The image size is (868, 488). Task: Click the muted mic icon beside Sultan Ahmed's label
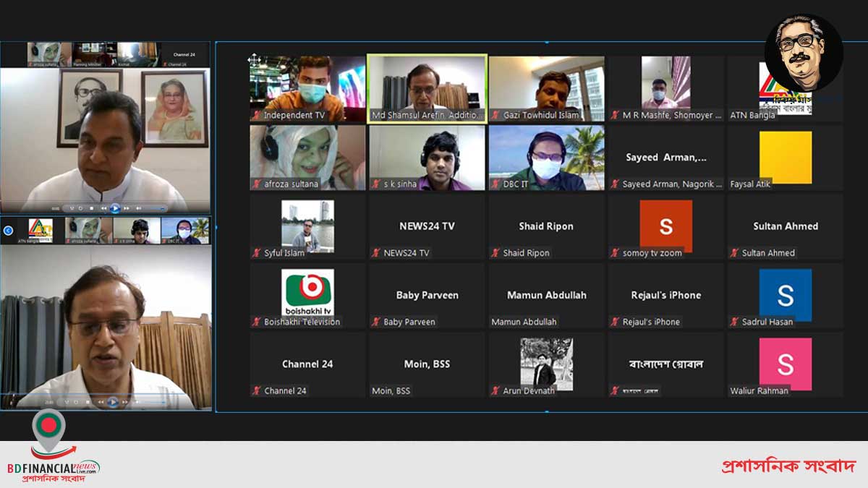735,253
